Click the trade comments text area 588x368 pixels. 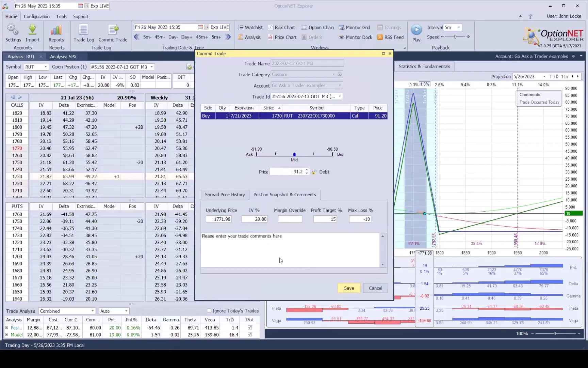(x=290, y=250)
